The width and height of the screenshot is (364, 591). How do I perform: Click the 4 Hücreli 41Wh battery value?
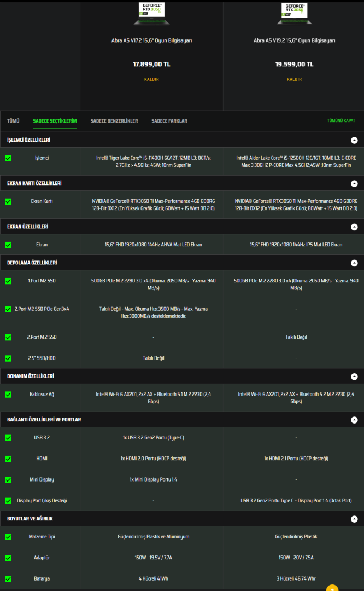point(154,578)
